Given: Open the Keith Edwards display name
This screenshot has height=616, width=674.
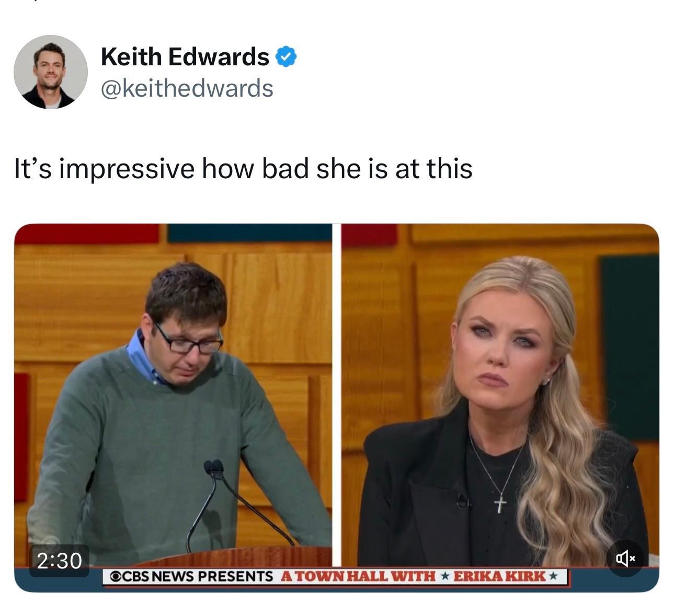Looking at the screenshot, I should [x=185, y=56].
